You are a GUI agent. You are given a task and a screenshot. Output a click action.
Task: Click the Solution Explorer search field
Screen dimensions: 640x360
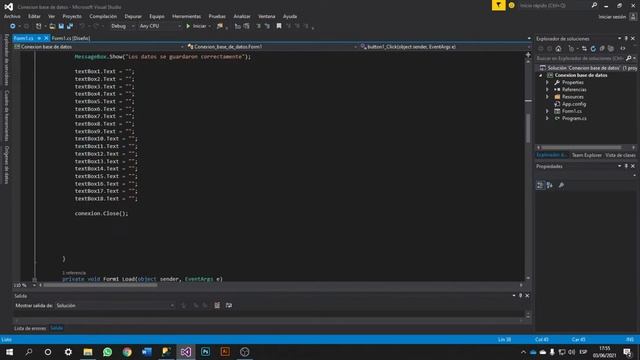580,58
